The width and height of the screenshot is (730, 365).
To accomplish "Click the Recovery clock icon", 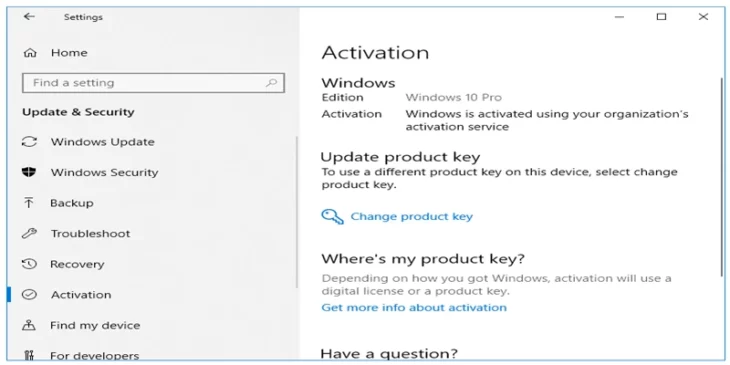I will 29,264.
